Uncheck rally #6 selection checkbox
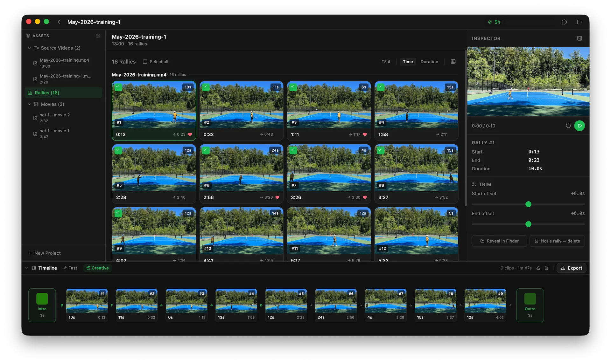The image size is (611, 364). 206,150
